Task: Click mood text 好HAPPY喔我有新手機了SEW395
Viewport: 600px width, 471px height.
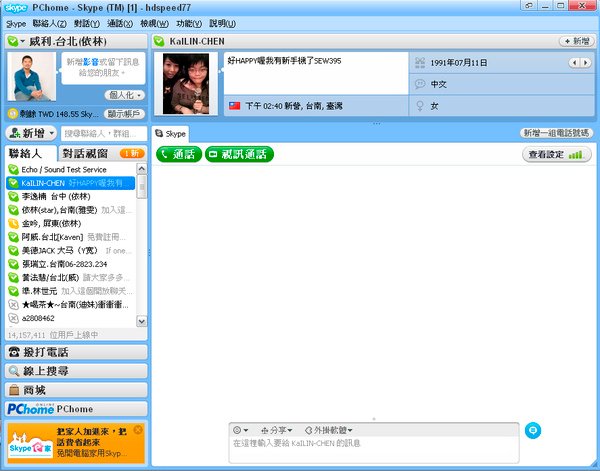Action: (284, 61)
